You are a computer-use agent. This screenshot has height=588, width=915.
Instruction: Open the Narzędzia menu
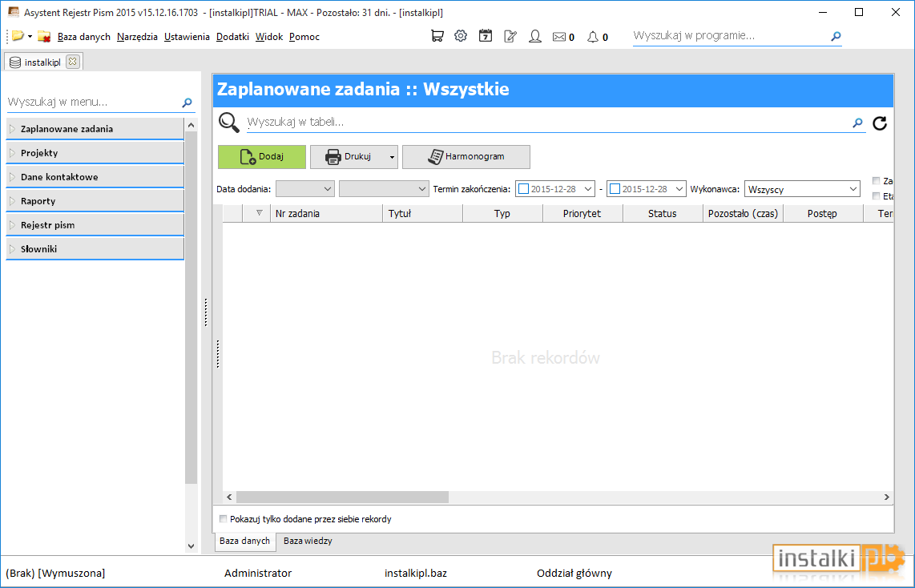pyautogui.click(x=137, y=37)
